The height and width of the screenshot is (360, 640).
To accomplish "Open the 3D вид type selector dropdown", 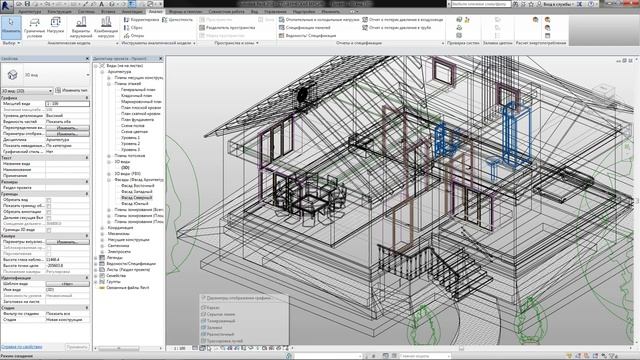I will (x=87, y=75).
